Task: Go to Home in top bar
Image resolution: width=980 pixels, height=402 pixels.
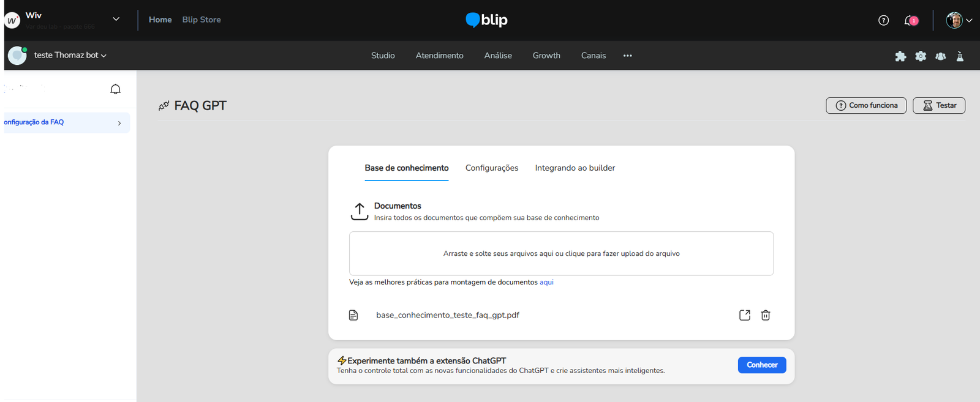Action: (x=160, y=20)
